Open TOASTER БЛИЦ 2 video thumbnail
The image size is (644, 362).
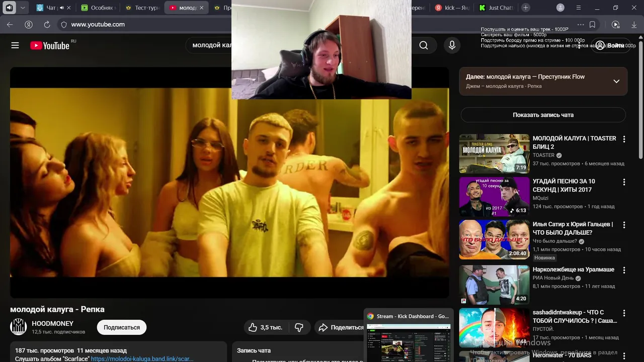click(x=494, y=153)
